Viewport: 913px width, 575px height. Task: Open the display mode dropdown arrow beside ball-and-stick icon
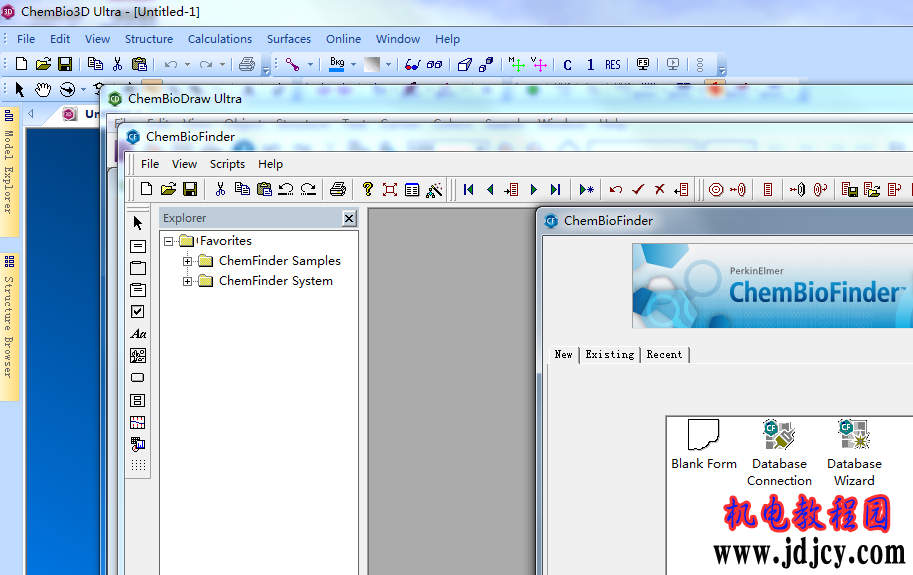310,65
